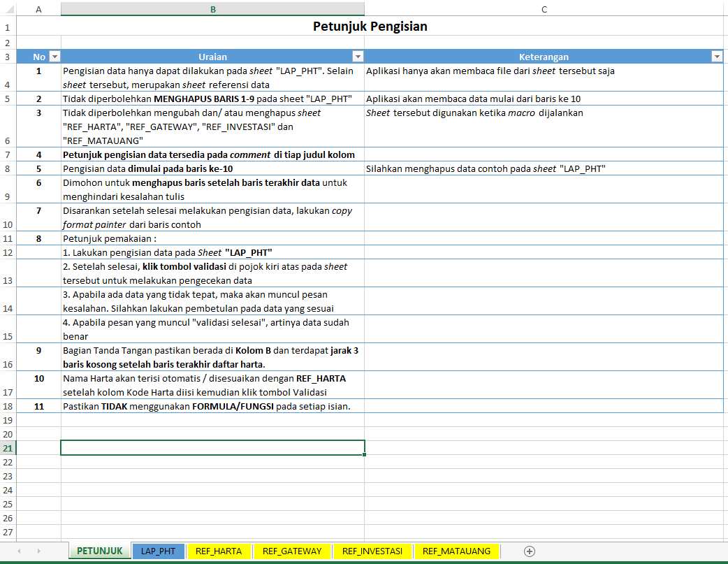This screenshot has width=728, height=564.
Task: Open the Uraian column filter dropdown
Action: (358, 57)
